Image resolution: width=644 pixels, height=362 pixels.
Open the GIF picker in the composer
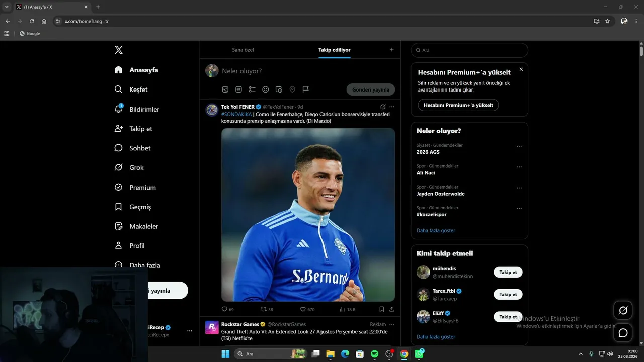pos(238,89)
